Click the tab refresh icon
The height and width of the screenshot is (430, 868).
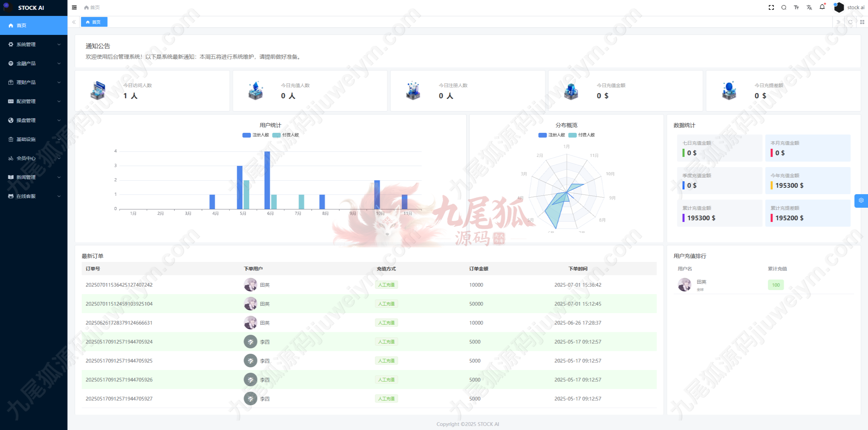pyautogui.click(x=850, y=22)
